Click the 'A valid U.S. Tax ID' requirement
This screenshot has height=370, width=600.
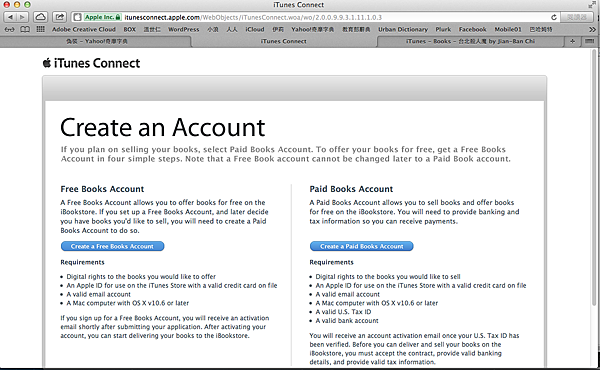343,312
